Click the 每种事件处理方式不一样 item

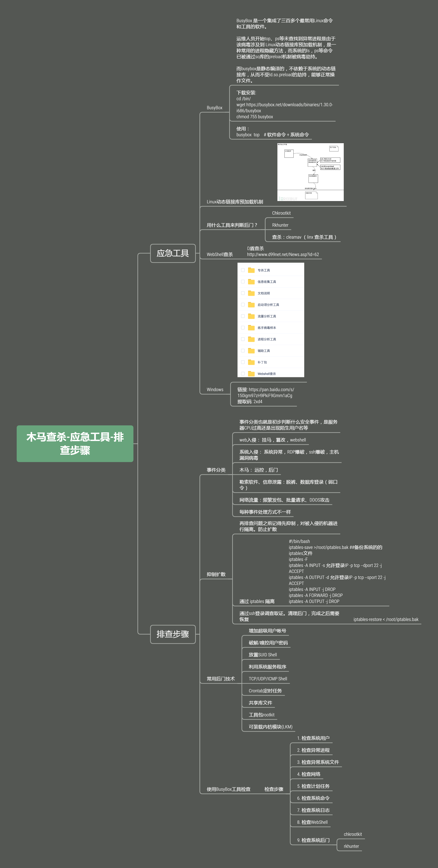pyautogui.click(x=265, y=512)
